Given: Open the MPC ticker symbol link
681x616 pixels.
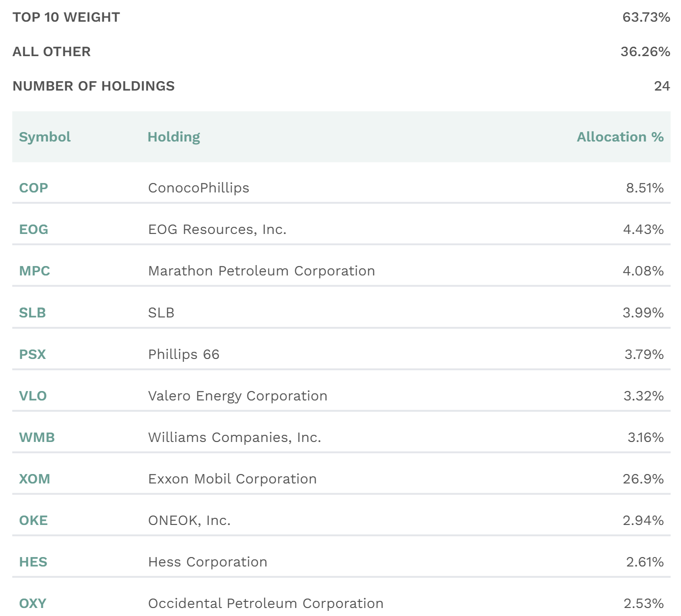Looking at the screenshot, I should click(x=34, y=271).
